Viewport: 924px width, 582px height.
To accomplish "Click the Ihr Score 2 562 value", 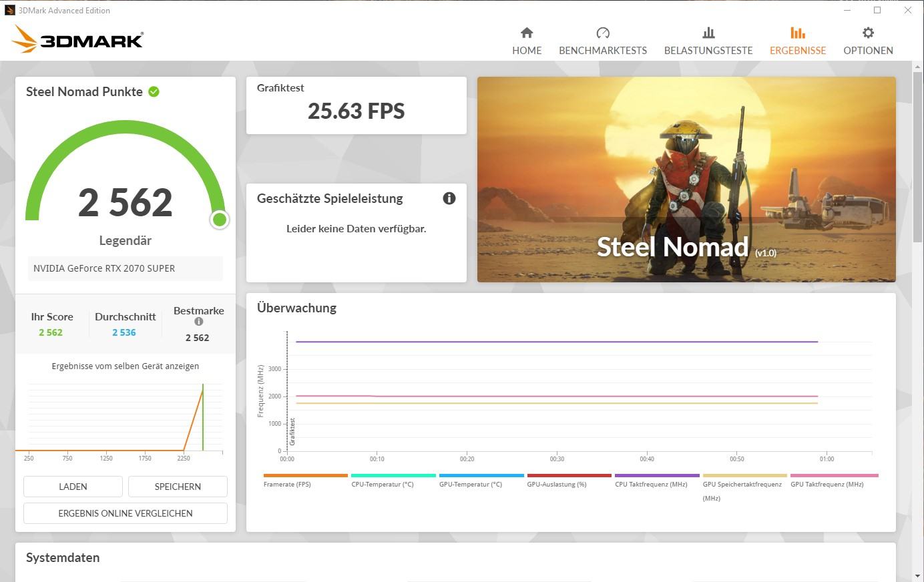I will [x=51, y=332].
